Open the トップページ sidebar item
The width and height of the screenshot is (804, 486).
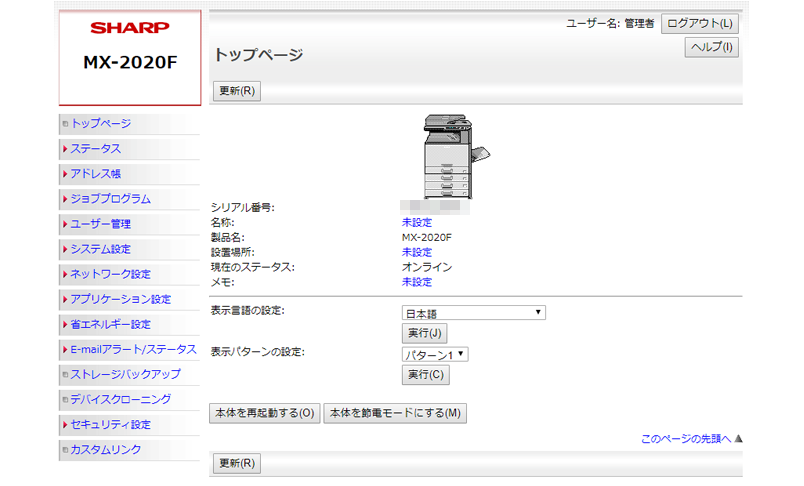(100, 124)
